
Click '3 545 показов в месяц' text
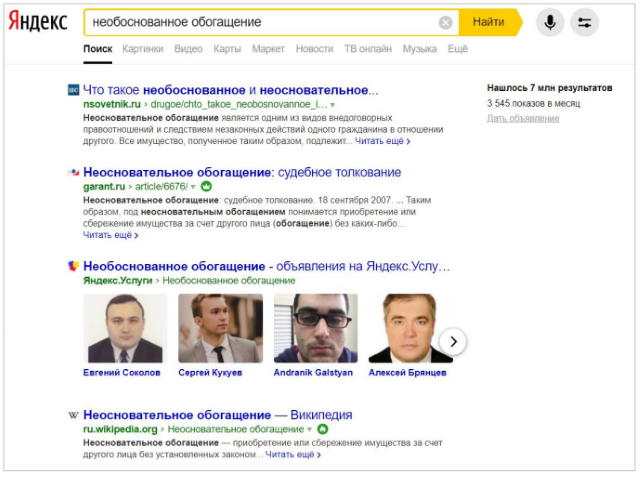pos(533,103)
